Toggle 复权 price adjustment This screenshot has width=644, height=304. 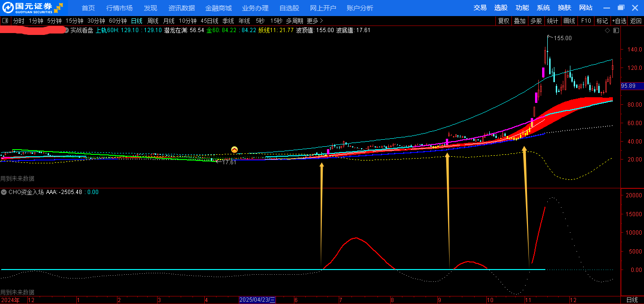tap(503, 21)
